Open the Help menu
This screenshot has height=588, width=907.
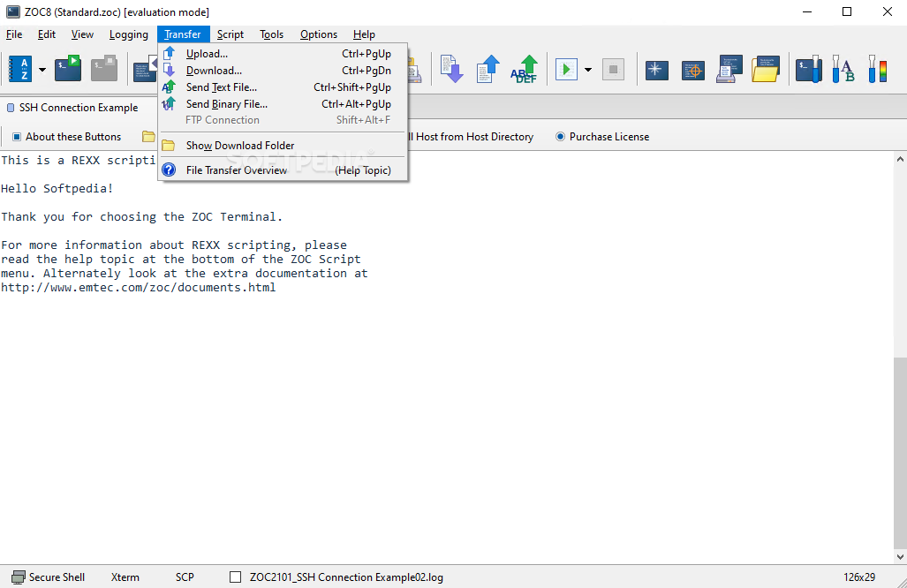pyautogui.click(x=364, y=34)
